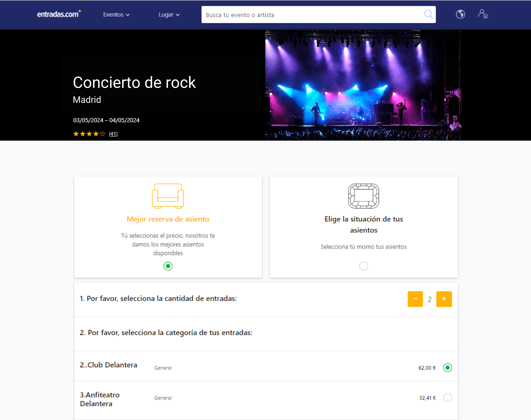Open the globe language selector icon
The image size is (531, 420).
click(460, 14)
